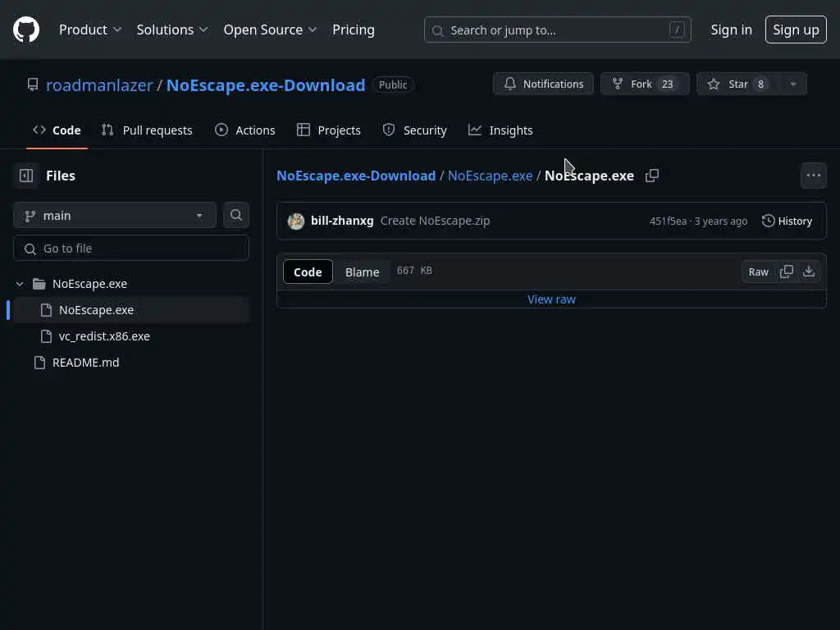Collapse the file tree side panel

tap(26, 176)
